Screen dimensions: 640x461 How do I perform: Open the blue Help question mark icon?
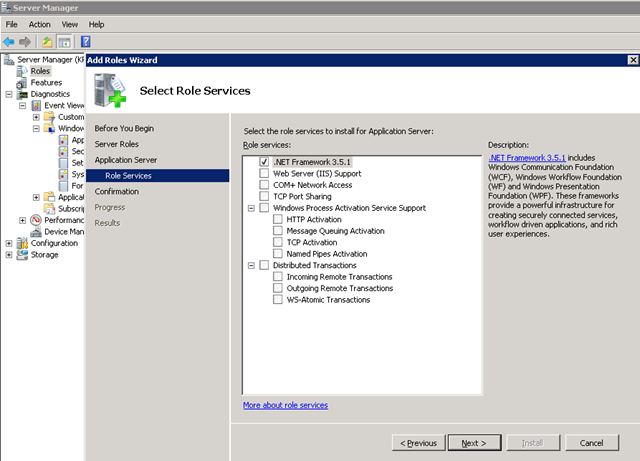[x=86, y=42]
